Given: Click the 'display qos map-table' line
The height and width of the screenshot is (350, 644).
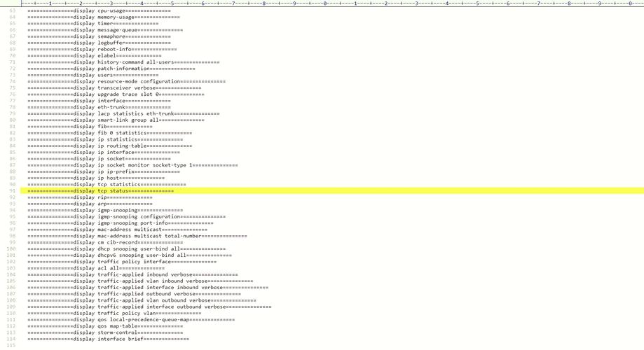Looking at the screenshot, I should (105, 326).
